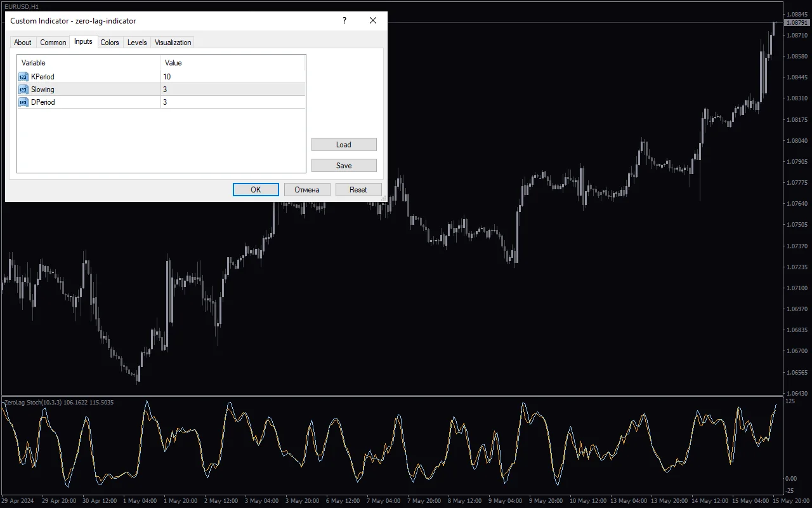Click the 123 icon next to DPeriod

(x=22, y=102)
